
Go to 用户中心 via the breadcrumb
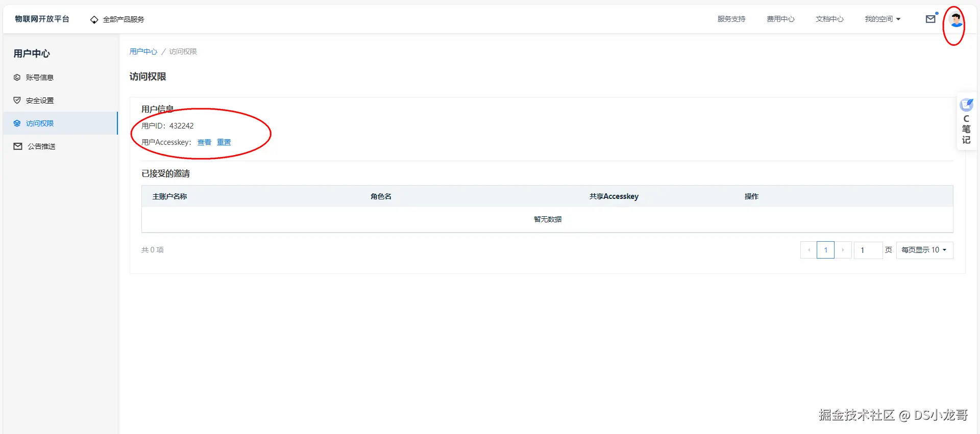(x=143, y=52)
